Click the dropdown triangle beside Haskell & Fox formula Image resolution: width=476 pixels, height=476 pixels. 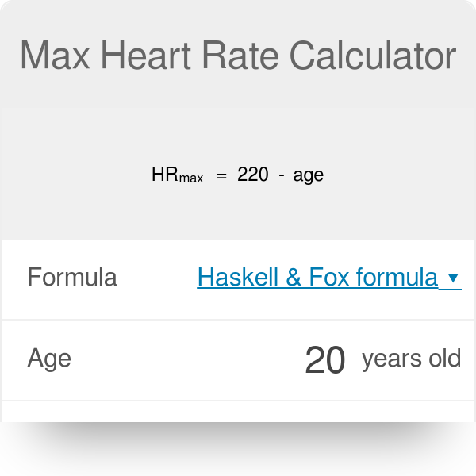(453, 278)
